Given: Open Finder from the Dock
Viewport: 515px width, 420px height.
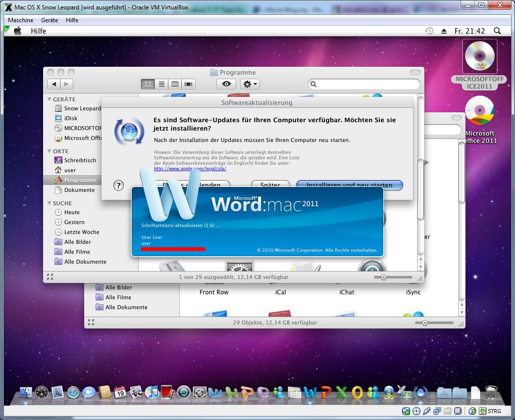Looking at the screenshot, I should [26, 392].
